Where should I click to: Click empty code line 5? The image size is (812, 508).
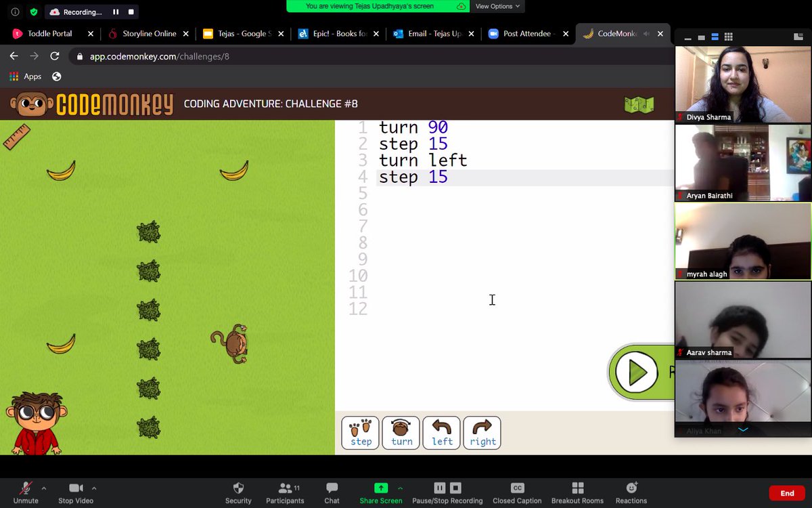click(x=524, y=194)
